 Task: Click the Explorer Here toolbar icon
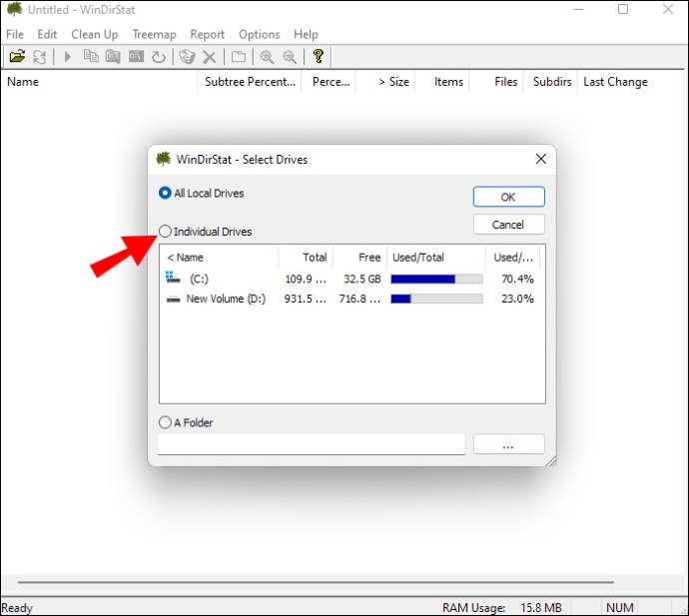pos(113,57)
